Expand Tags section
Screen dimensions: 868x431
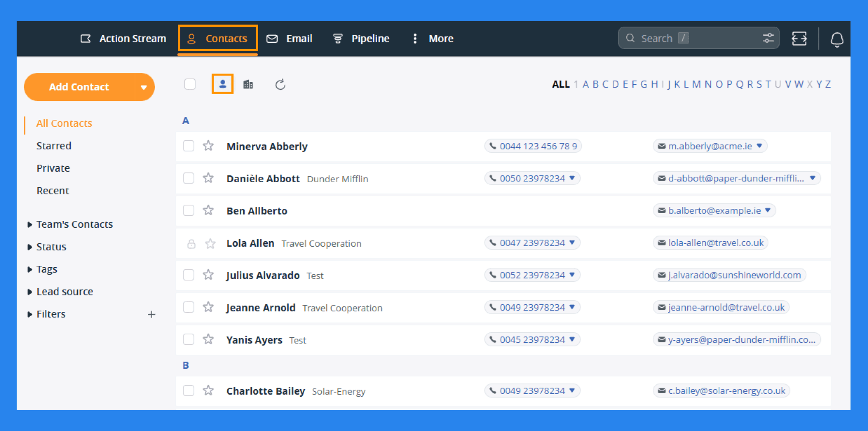tap(30, 270)
